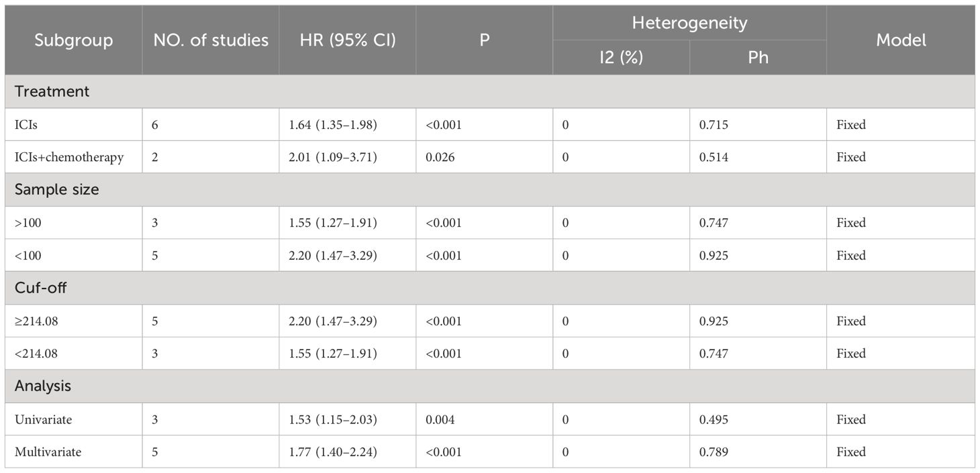Click the Subgroup column header
Screen dimensions: 980x473
[74, 40]
